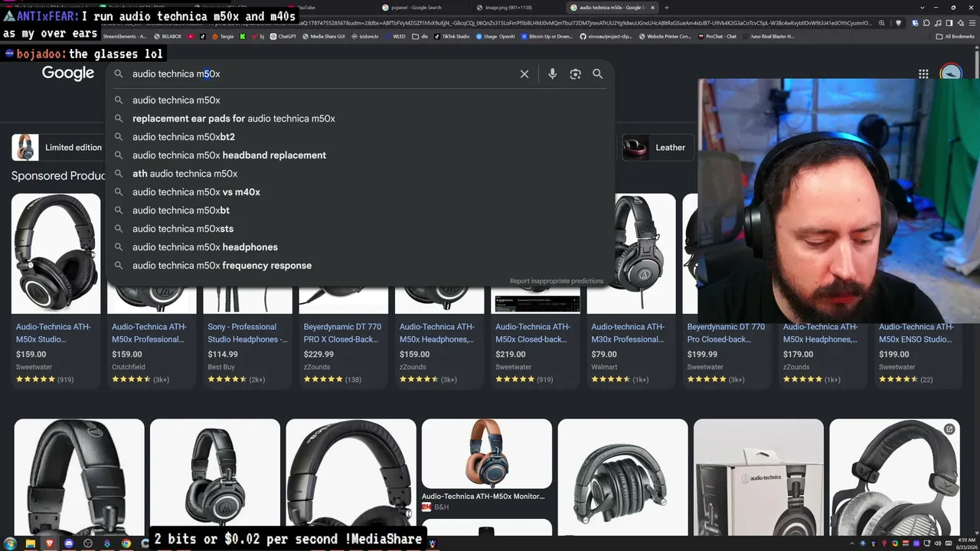Open the volume control in system tray

(939, 543)
